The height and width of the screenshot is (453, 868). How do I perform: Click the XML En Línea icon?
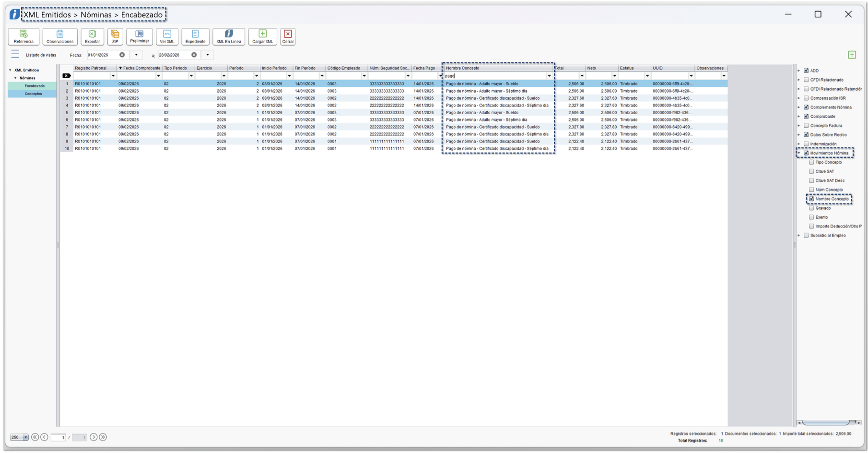coord(229,36)
